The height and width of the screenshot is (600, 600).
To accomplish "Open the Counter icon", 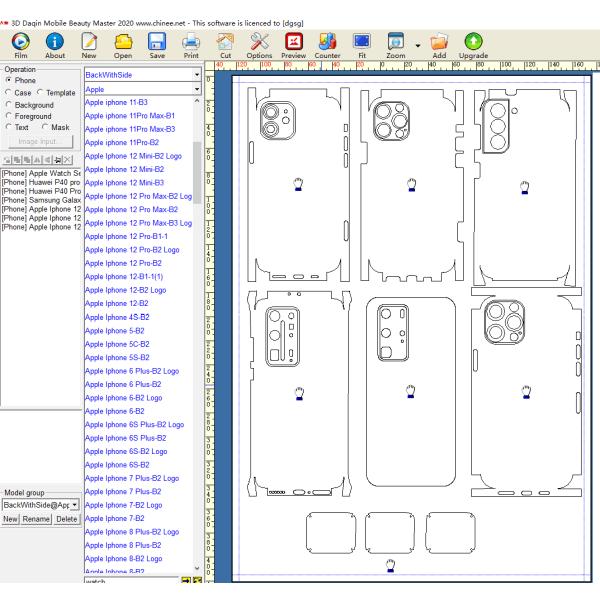I will pyautogui.click(x=327, y=39).
